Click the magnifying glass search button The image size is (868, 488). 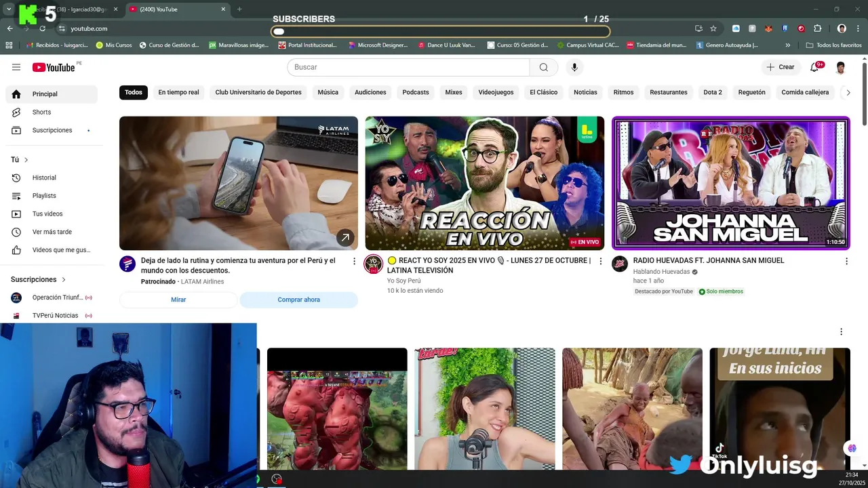click(x=544, y=67)
